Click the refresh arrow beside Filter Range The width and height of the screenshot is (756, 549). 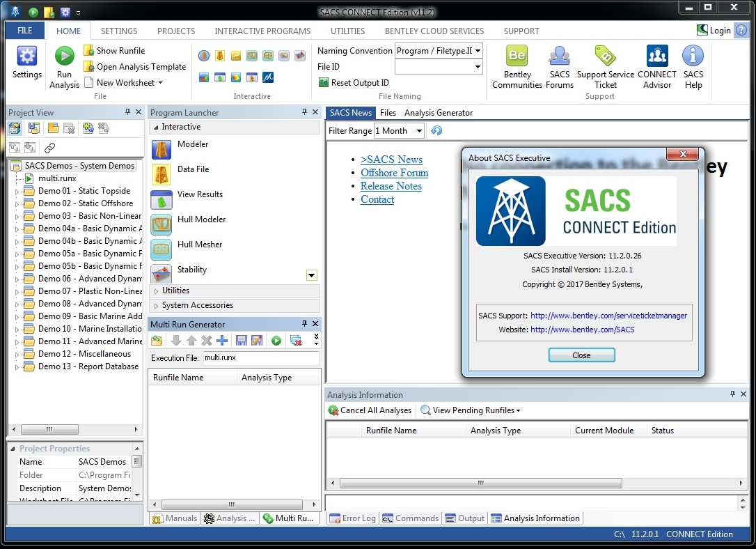(436, 130)
